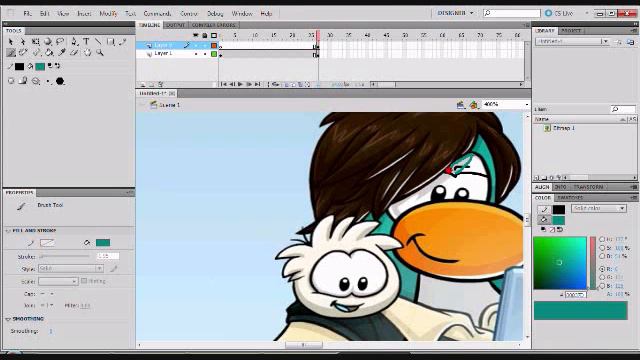Select Bitmap 1 in Library

click(x=564, y=128)
